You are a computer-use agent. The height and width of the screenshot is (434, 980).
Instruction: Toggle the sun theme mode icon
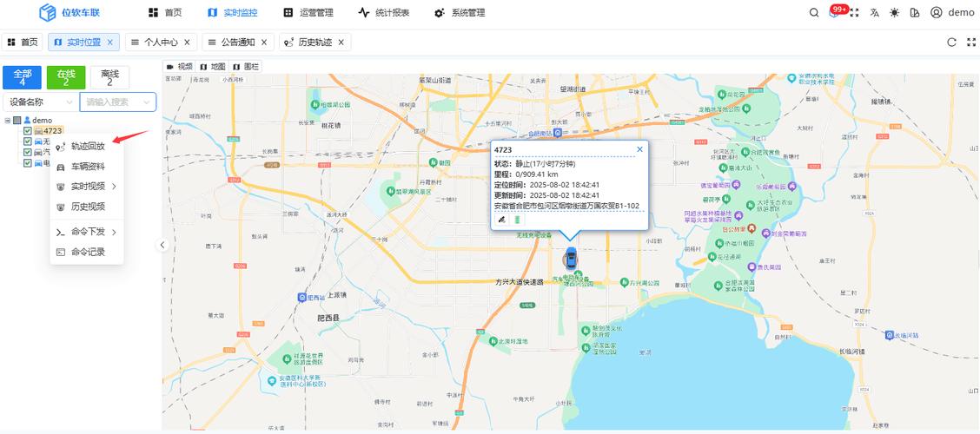[x=894, y=12]
